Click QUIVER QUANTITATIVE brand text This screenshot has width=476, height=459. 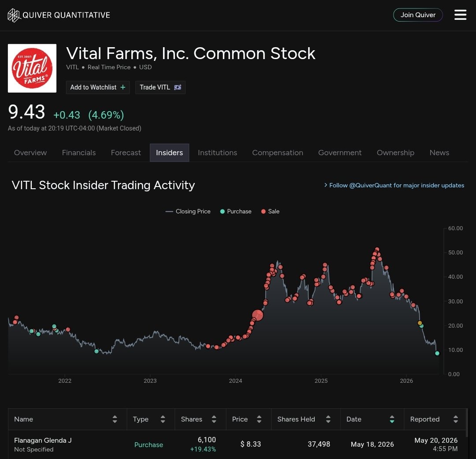[66, 15]
